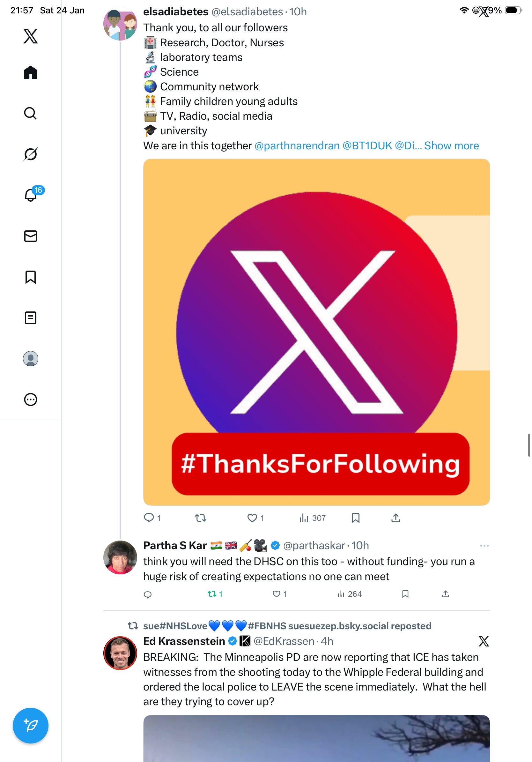Open the more options on Partha's reply
This screenshot has height=762, width=532.
pos(484,546)
